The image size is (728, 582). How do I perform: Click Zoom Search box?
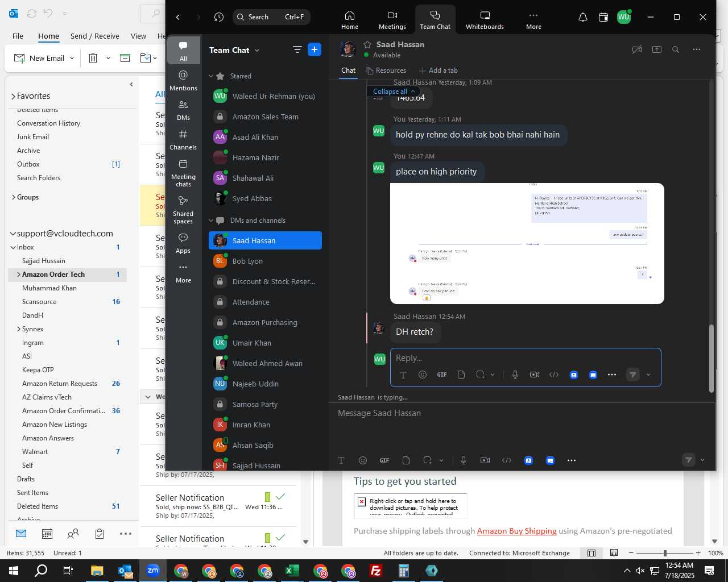click(271, 17)
